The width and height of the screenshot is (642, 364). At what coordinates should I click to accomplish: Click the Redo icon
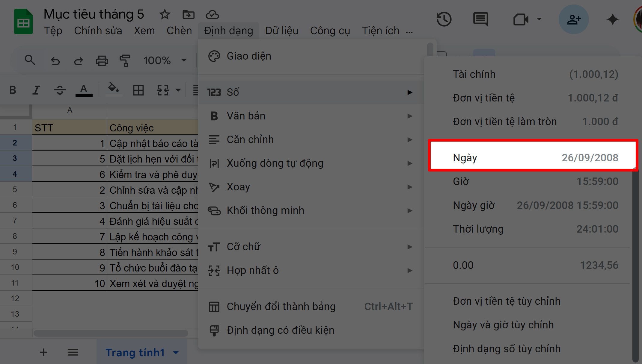(x=79, y=60)
